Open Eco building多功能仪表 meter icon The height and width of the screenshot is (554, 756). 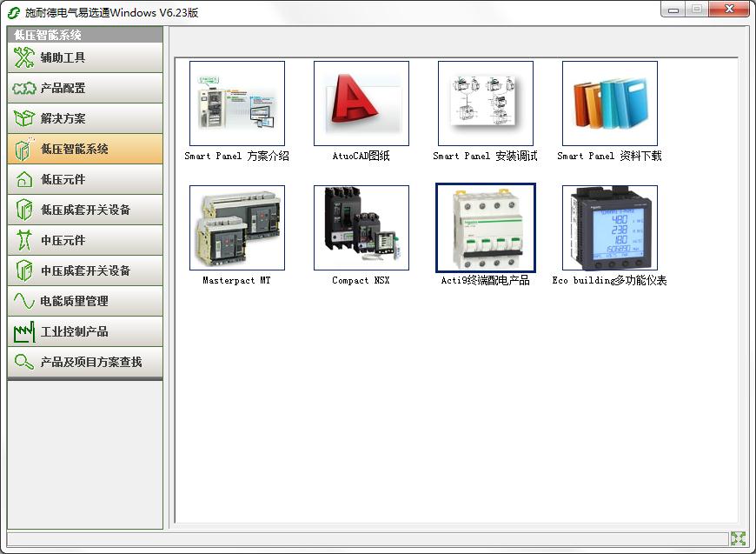pyautogui.click(x=610, y=228)
